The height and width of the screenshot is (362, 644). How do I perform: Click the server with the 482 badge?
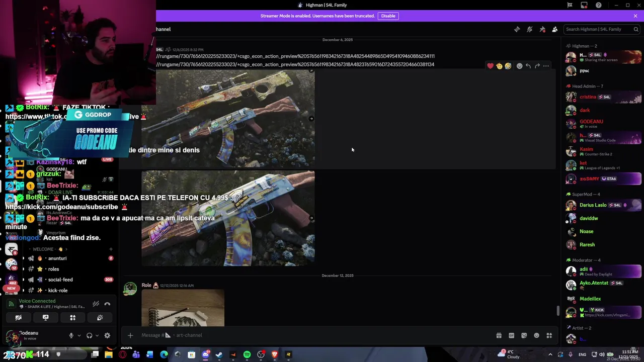coord(12,279)
